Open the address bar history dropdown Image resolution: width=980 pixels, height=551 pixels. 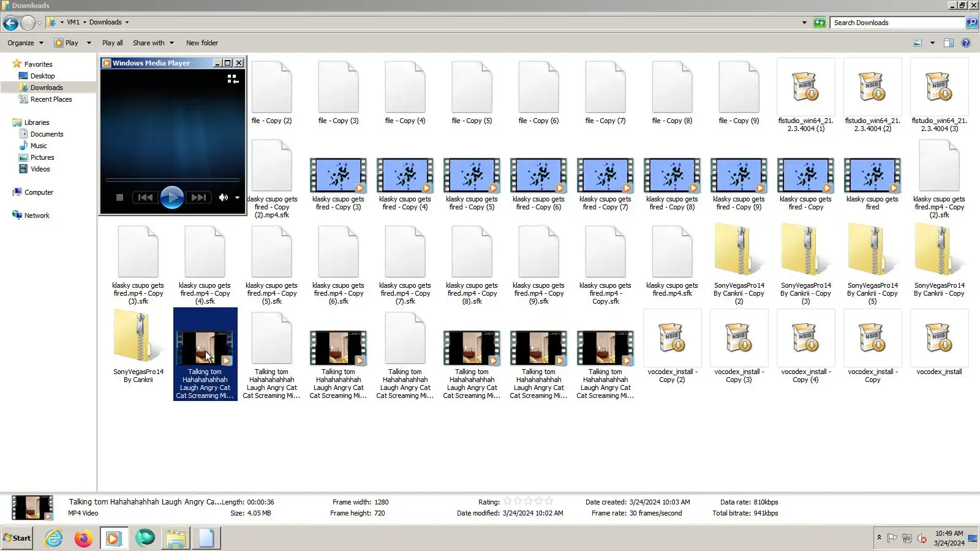(x=804, y=23)
